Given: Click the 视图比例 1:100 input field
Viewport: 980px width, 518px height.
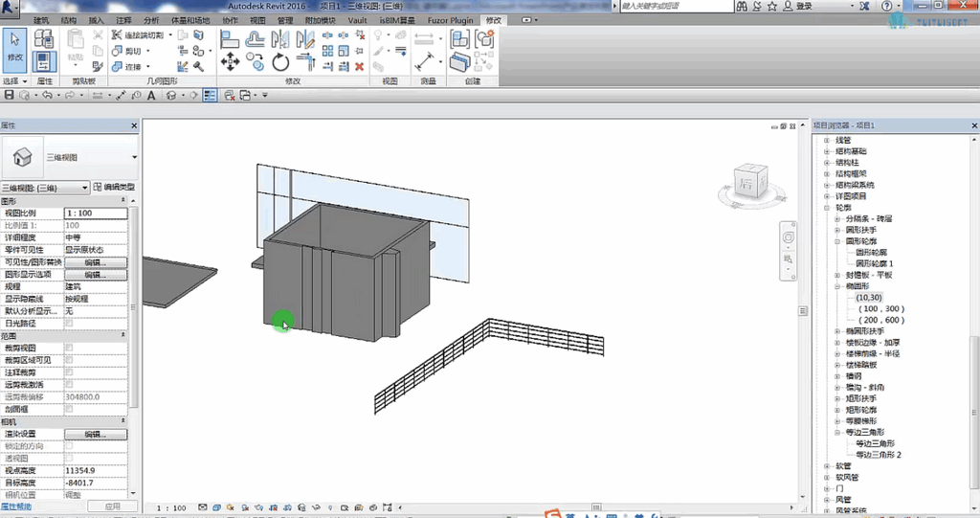Looking at the screenshot, I should [x=96, y=214].
